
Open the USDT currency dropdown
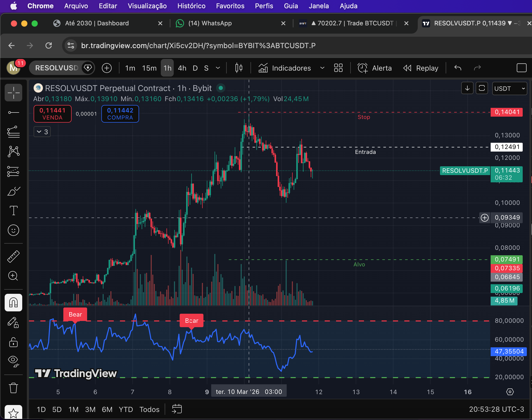pyautogui.click(x=509, y=89)
